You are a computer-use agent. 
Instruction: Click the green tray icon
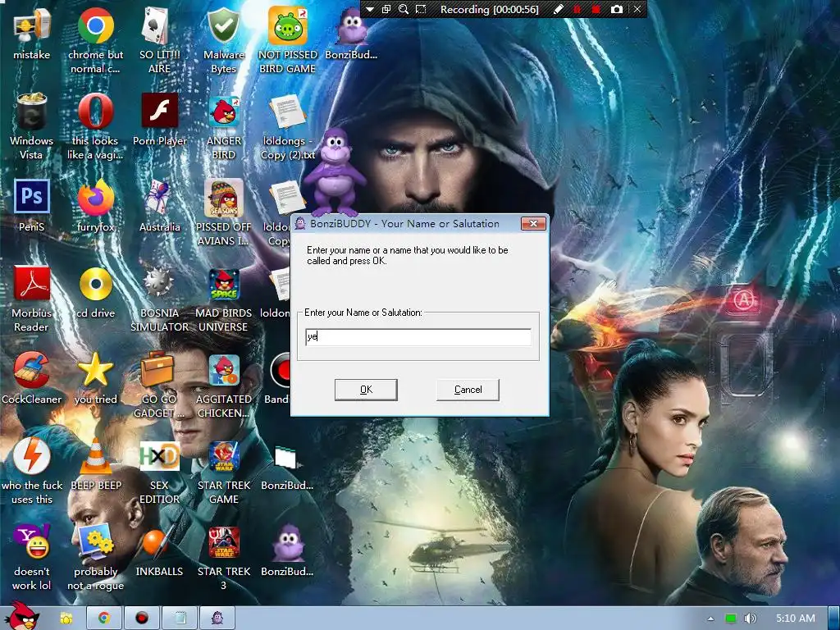point(730,619)
